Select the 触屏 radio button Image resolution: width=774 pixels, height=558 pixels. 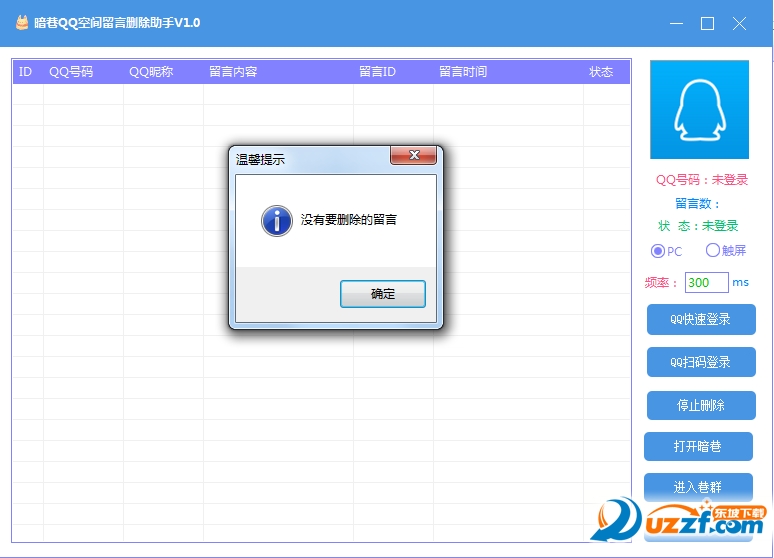(712, 250)
